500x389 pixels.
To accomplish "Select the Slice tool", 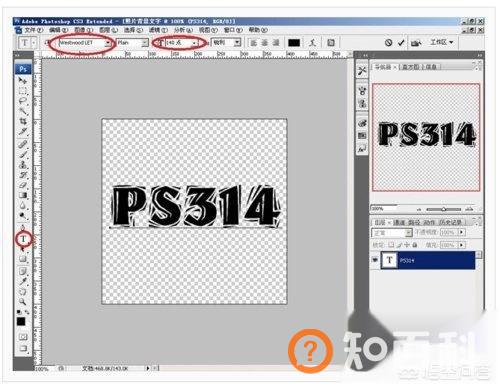I will [23, 131].
